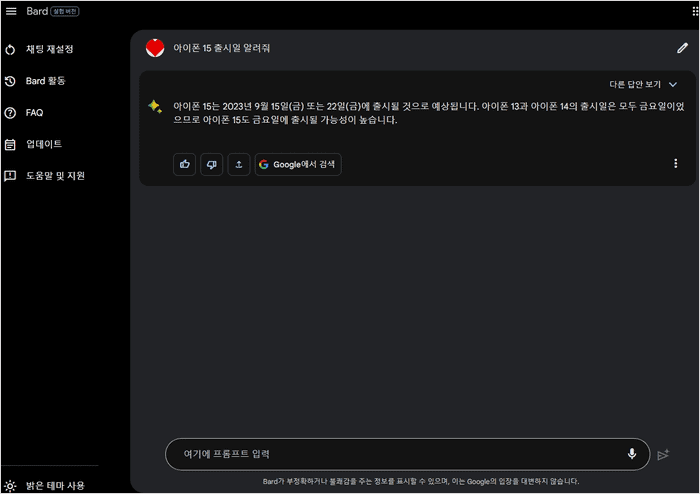Click the FAQ question mark icon
700x494 pixels.
pyautogui.click(x=10, y=113)
